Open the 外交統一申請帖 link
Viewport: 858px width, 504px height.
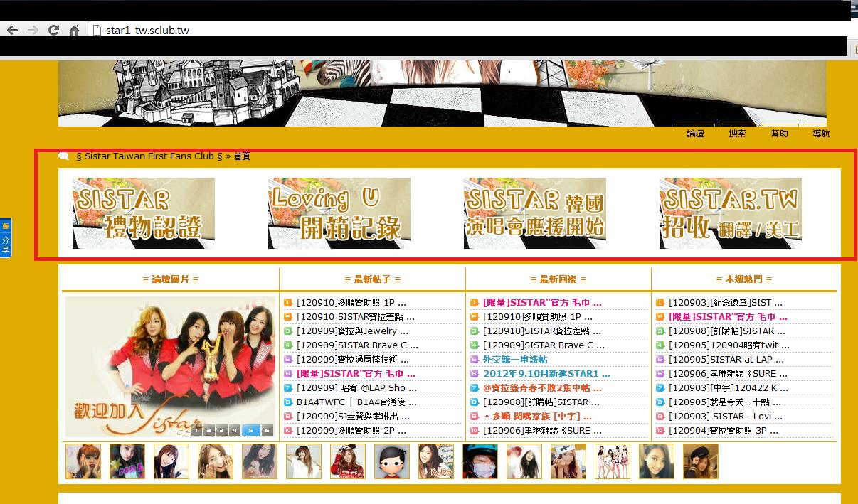[515, 360]
